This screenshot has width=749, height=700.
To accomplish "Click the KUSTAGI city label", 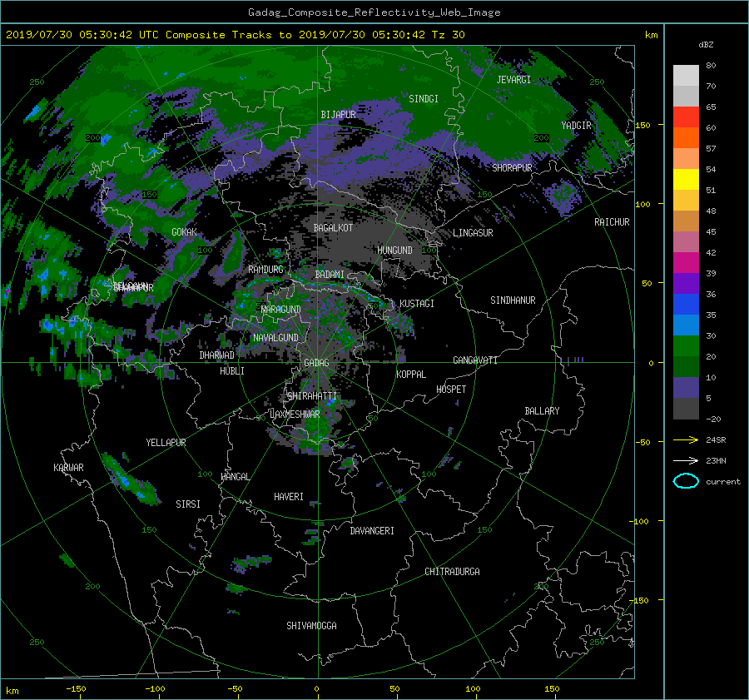I will (417, 304).
